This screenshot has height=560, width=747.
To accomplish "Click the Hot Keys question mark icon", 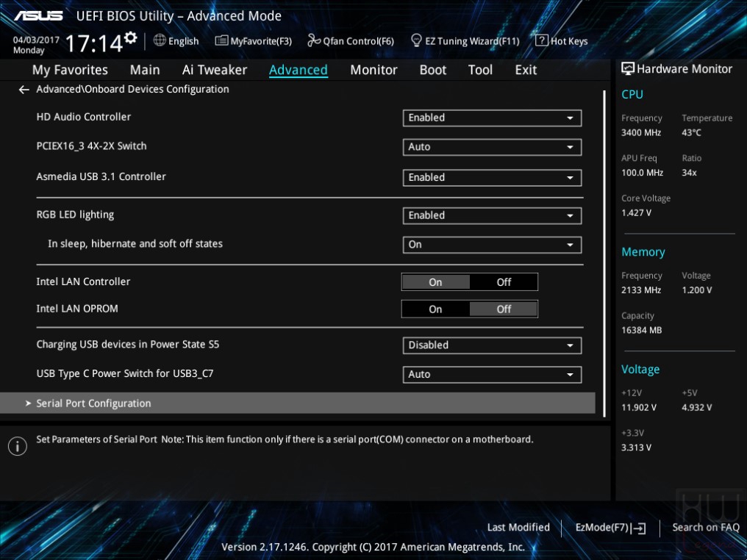I will pyautogui.click(x=542, y=40).
